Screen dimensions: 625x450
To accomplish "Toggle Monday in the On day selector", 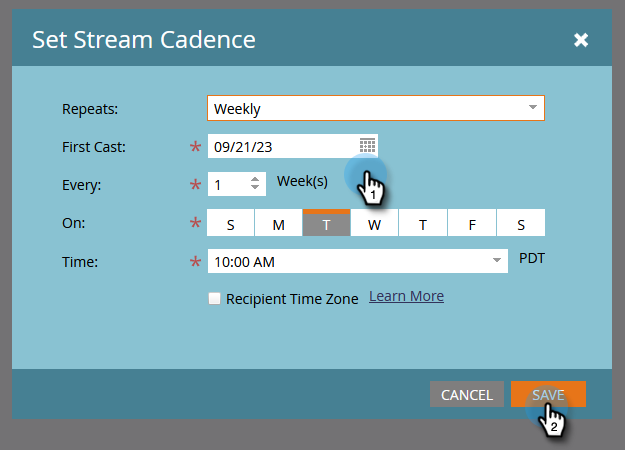I will 279,223.
